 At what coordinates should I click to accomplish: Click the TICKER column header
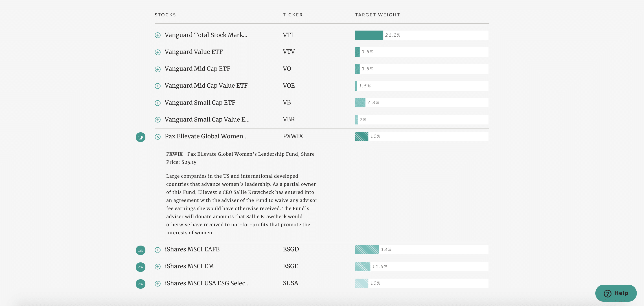pyautogui.click(x=293, y=15)
